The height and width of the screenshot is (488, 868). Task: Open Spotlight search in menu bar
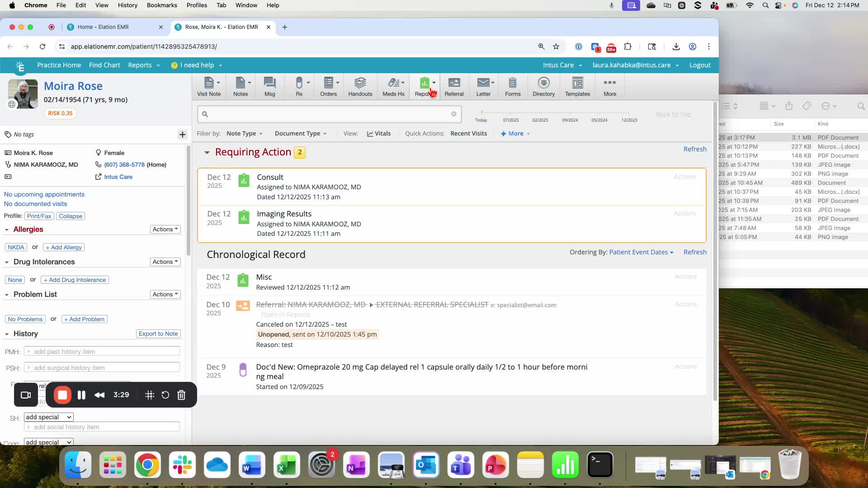pyautogui.click(x=765, y=5)
